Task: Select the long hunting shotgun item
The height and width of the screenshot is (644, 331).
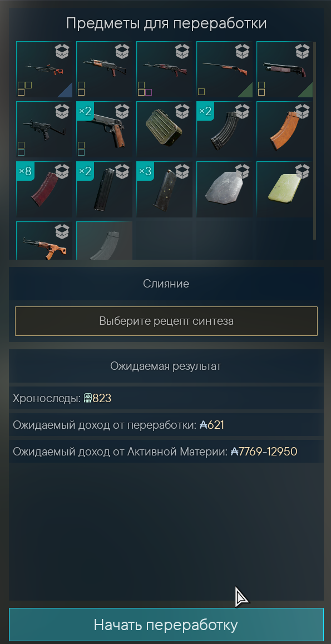Action: [225, 70]
